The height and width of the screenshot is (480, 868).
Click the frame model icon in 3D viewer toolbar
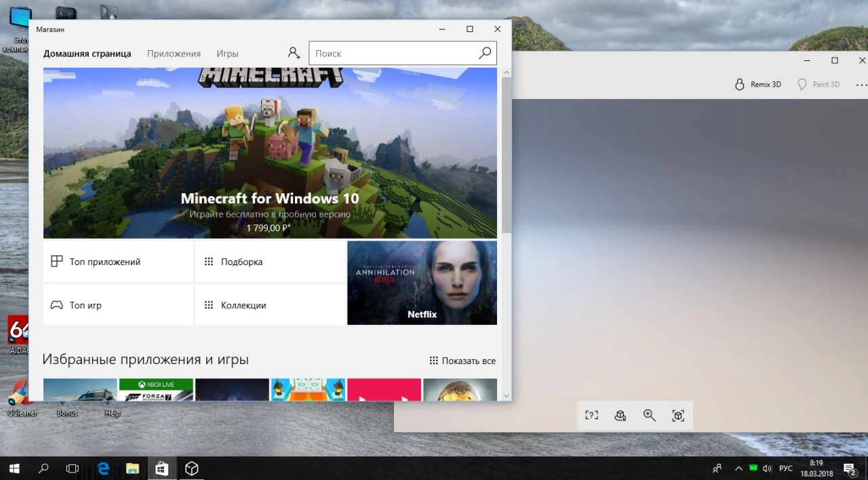678,416
